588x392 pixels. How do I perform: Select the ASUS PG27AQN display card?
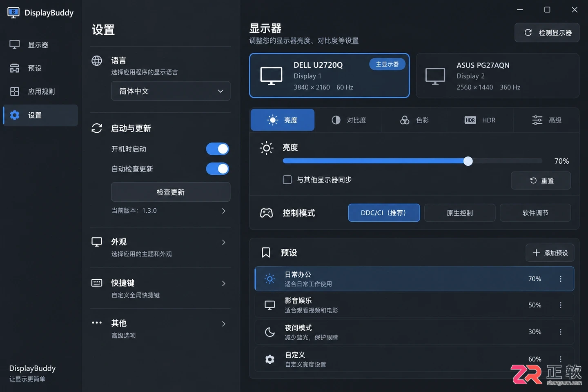click(x=497, y=76)
